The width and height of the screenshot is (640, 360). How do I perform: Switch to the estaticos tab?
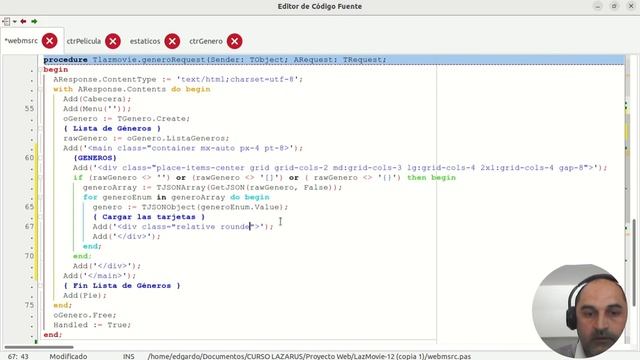point(145,41)
